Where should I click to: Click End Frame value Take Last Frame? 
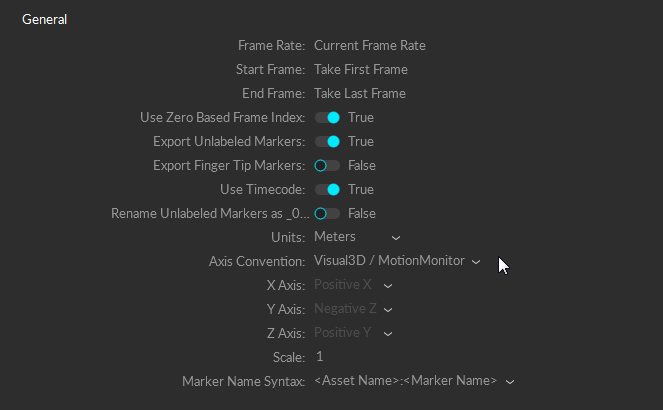[x=360, y=93]
